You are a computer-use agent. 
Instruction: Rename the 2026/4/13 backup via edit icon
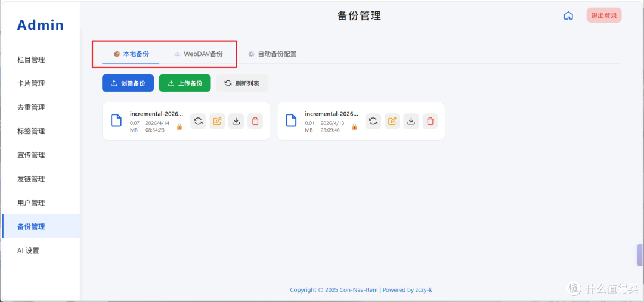pos(392,121)
